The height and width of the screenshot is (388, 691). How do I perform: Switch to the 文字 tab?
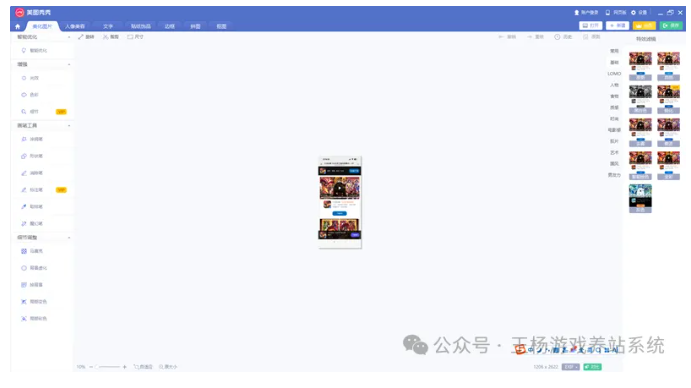[x=108, y=26]
